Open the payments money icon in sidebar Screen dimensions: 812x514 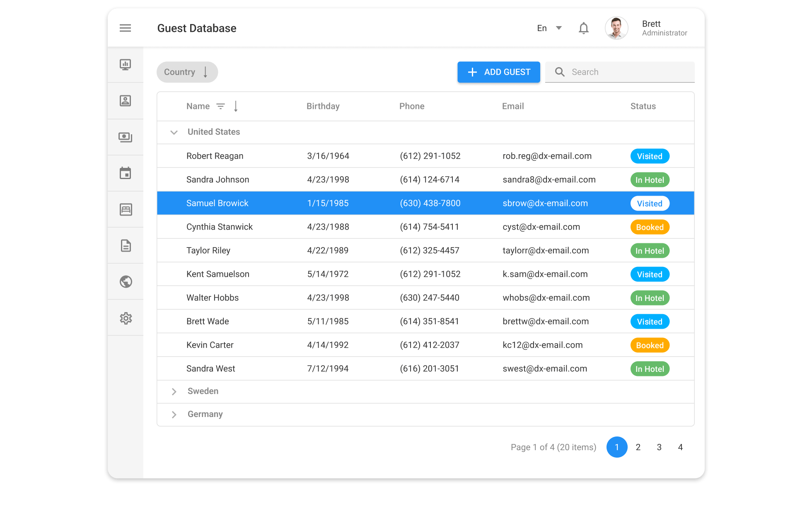click(x=126, y=137)
